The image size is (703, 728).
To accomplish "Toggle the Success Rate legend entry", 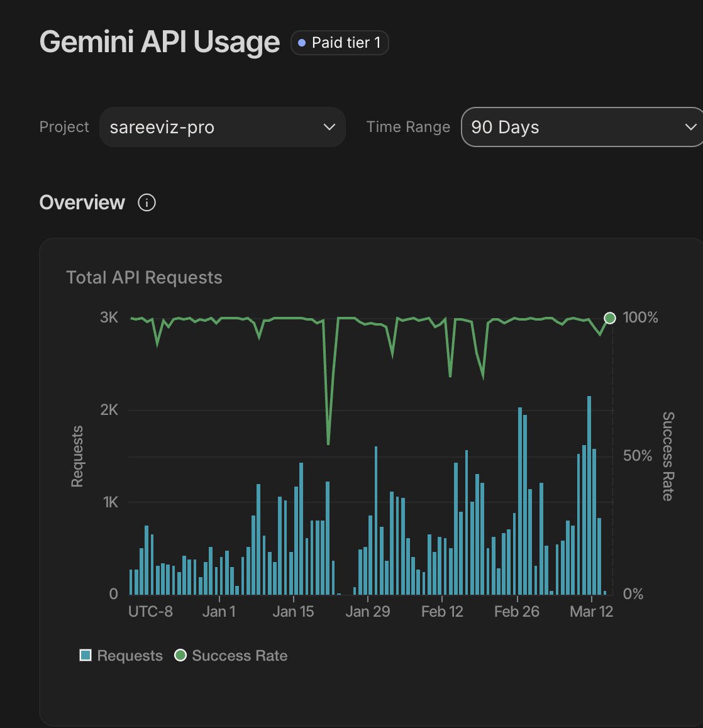I will [x=231, y=656].
